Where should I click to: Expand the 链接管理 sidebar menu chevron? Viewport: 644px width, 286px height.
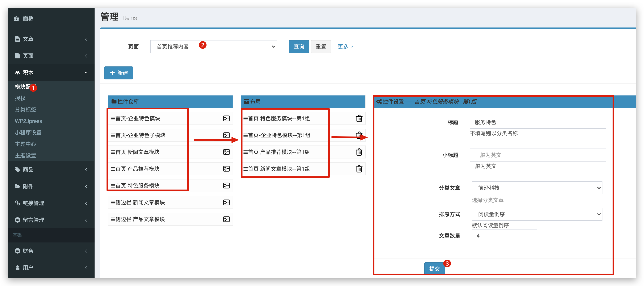click(x=86, y=203)
